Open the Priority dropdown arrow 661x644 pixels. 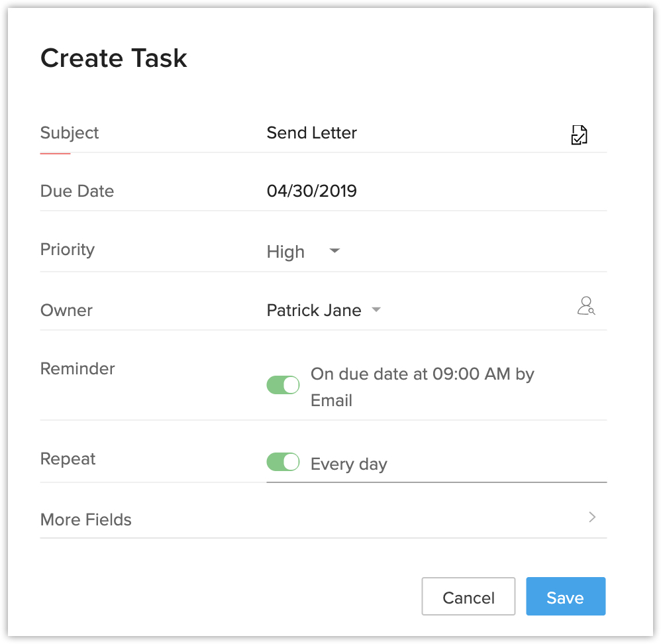334,250
